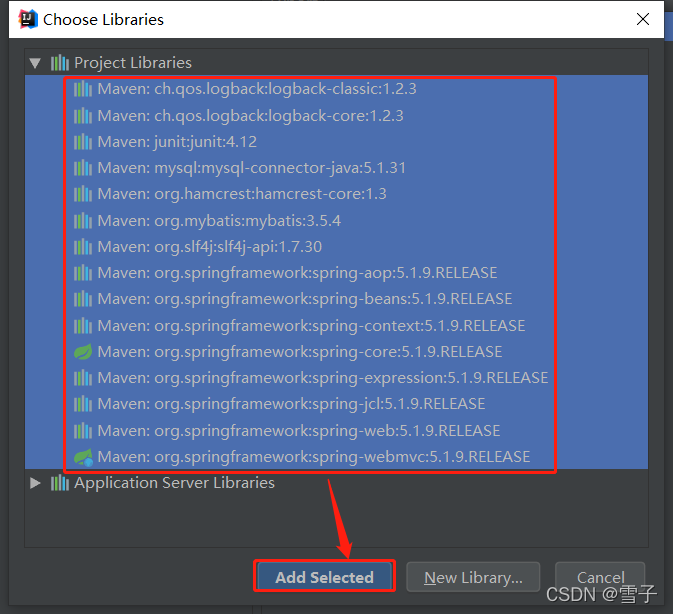Click library icon beside spring-web:5.1.9.RELEASE

point(83,430)
